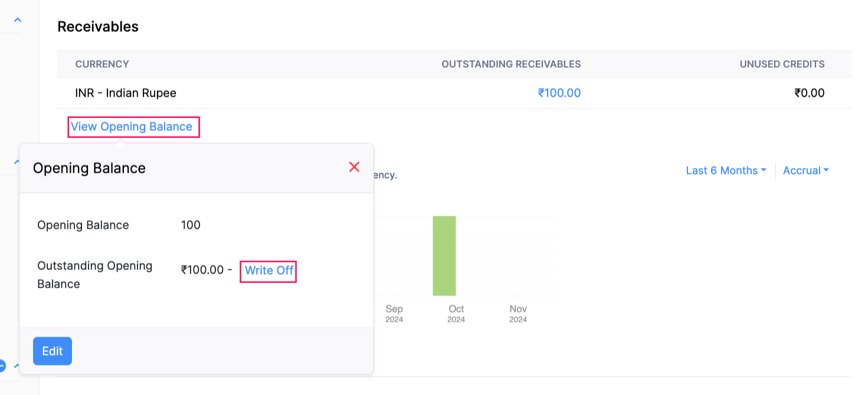Click the Outstanding Receivables column header

coord(511,64)
